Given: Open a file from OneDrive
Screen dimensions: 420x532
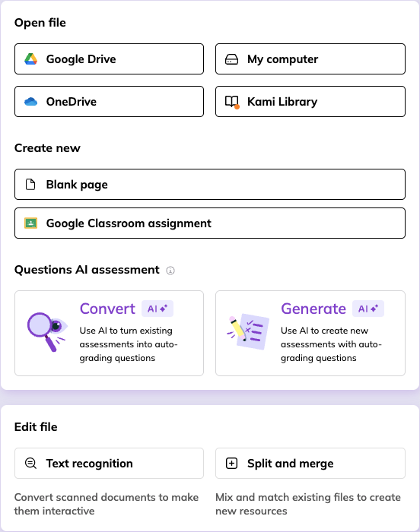Looking at the screenshot, I should point(109,101).
